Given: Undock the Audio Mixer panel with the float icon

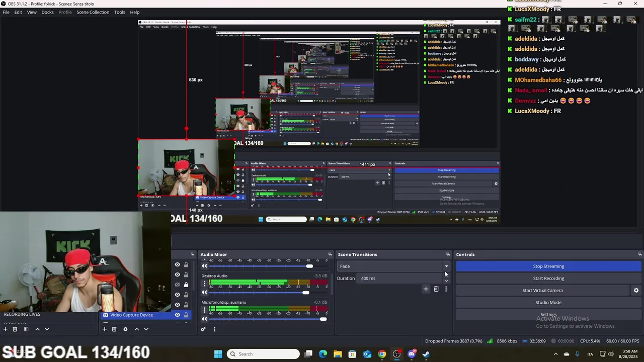Looking at the screenshot, I should [x=330, y=254].
